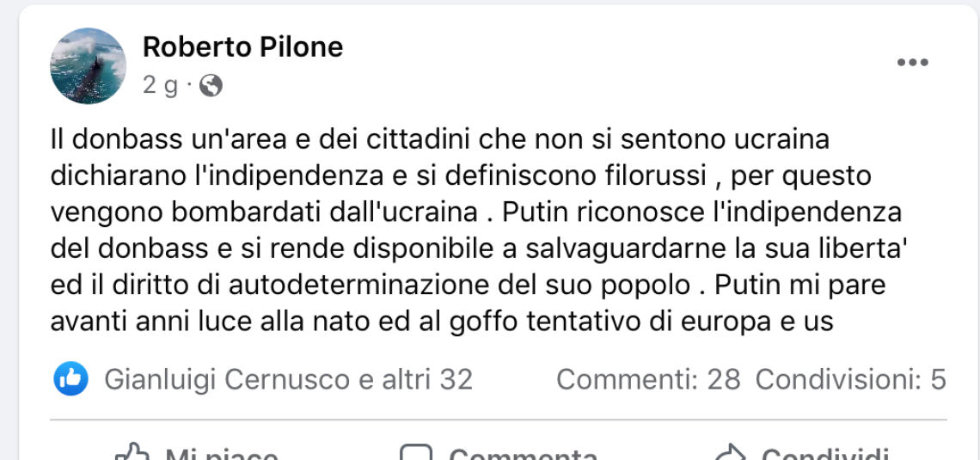Click the globe public audience icon
This screenshot has width=980, height=460.
pos(211,85)
